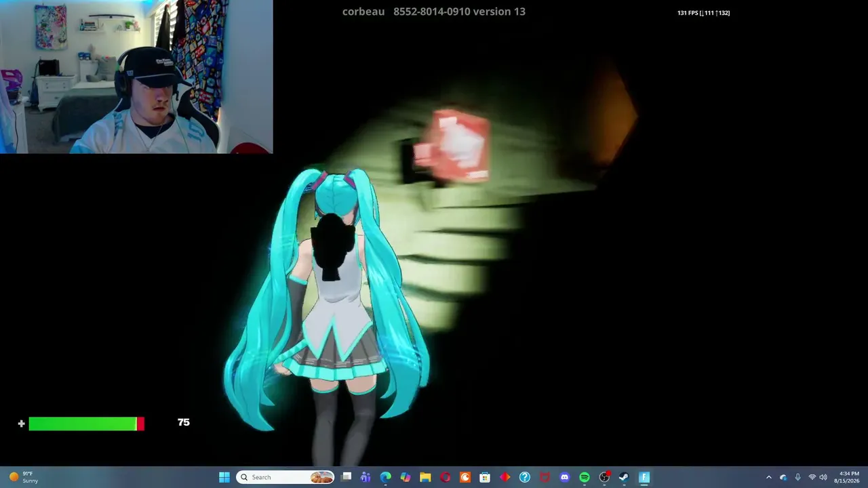Viewport: 868px width, 488px height.
Task: Open the red cat-face app icon
Action: click(x=545, y=477)
